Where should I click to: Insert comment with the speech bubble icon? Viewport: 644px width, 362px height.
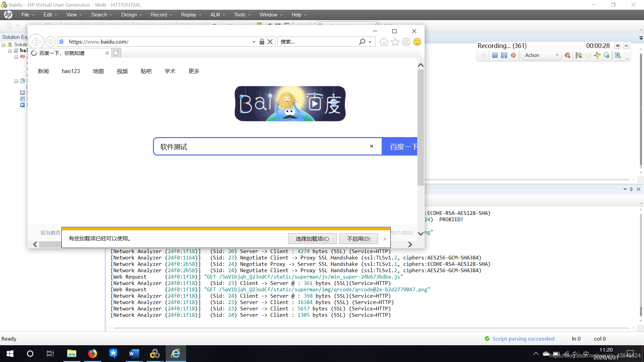pyautogui.click(x=606, y=55)
